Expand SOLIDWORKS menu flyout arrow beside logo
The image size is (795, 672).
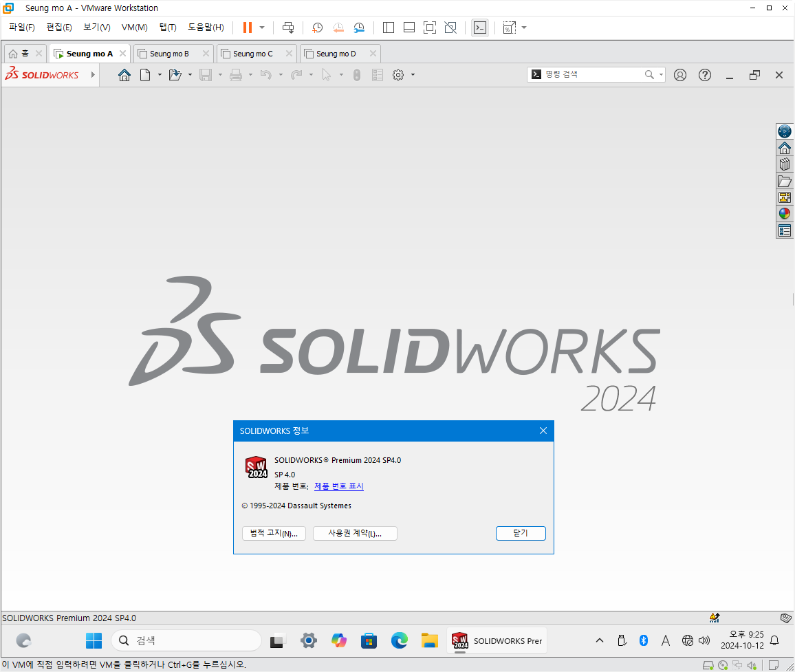[93, 74]
